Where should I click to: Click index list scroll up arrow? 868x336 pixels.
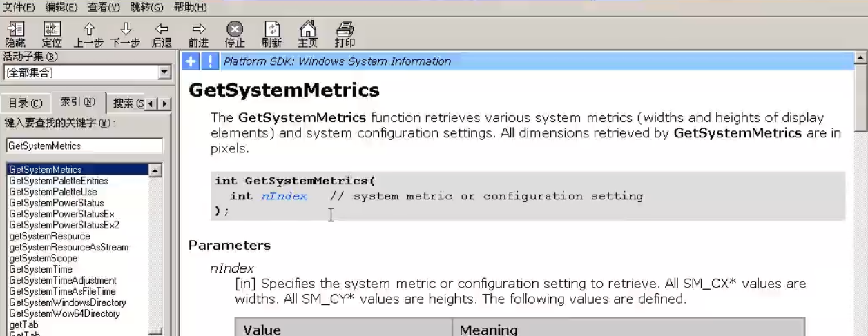[155, 170]
